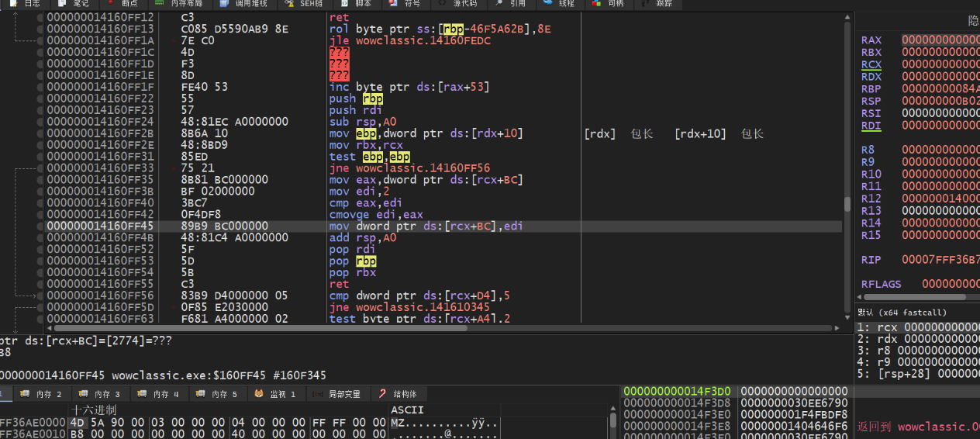Open the 内存 4 dump tab
Viewport: 980px width, 439px height.
point(159,394)
